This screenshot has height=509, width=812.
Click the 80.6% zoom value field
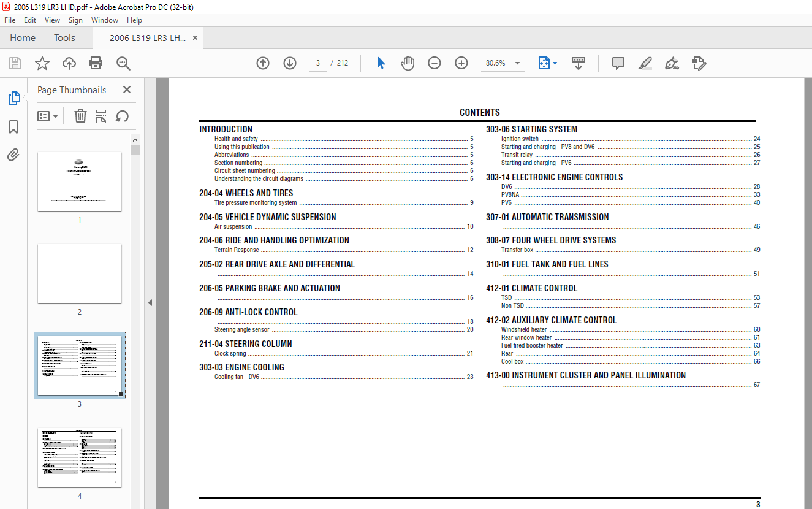[495, 63]
